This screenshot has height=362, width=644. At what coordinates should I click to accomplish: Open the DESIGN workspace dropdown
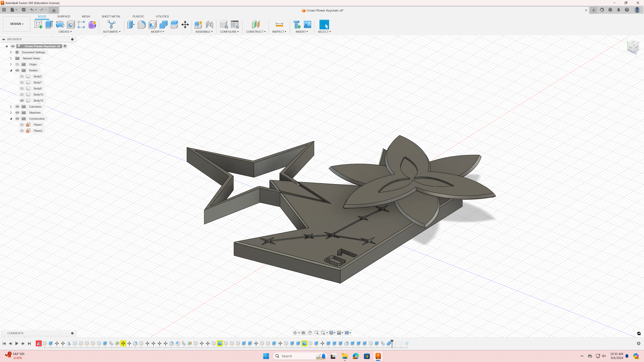(17, 24)
